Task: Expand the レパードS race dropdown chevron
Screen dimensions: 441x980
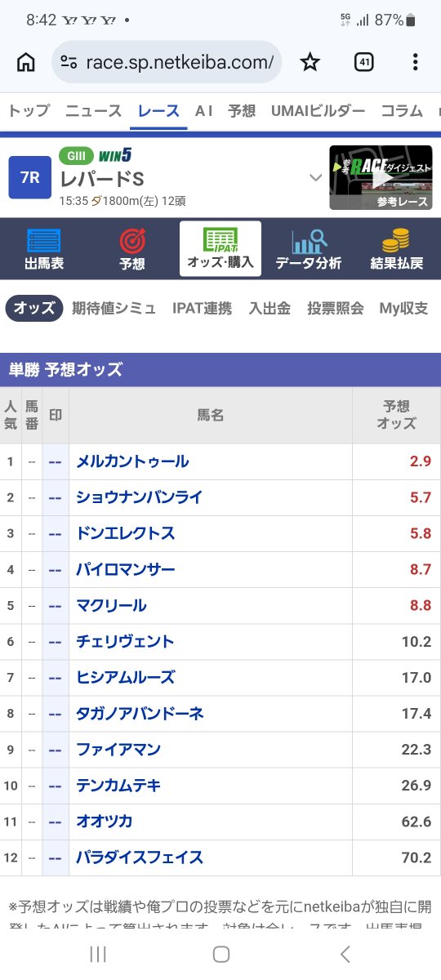Action: click(315, 177)
